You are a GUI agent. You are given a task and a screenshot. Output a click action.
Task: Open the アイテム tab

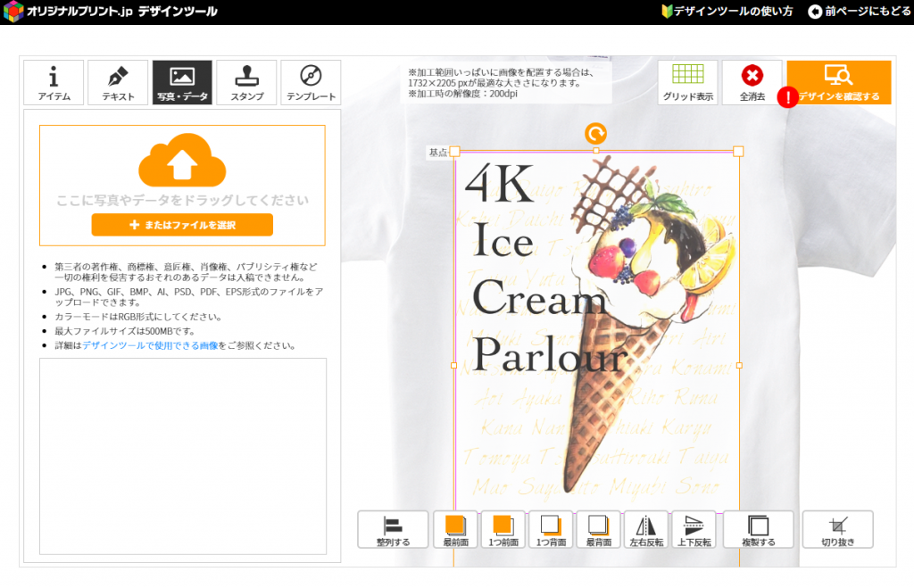(x=54, y=82)
